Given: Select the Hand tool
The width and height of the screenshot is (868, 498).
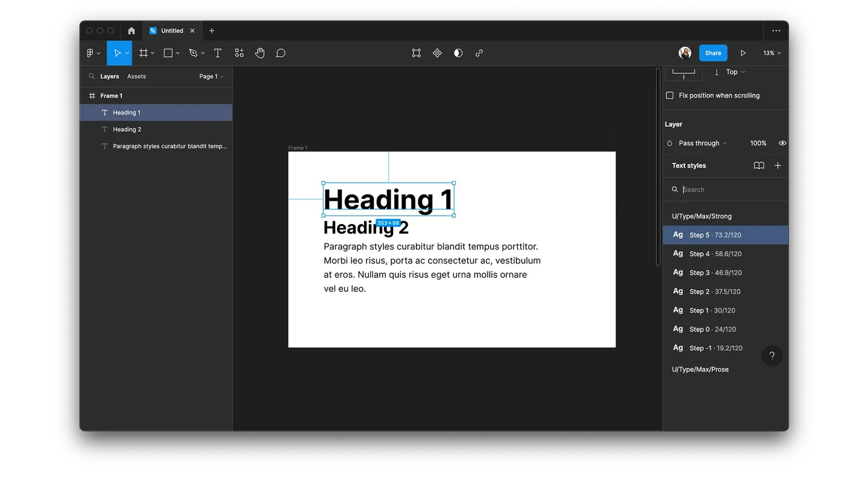Looking at the screenshot, I should 260,53.
